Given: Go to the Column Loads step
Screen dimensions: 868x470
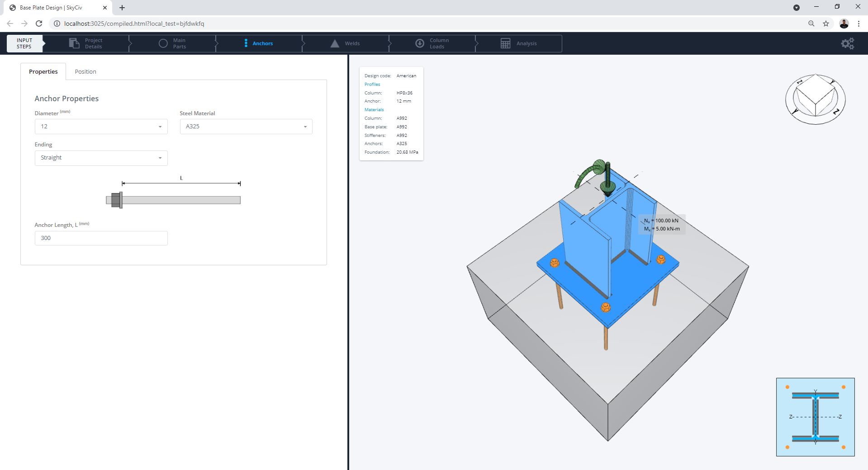Looking at the screenshot, I should tap(419, 43).
